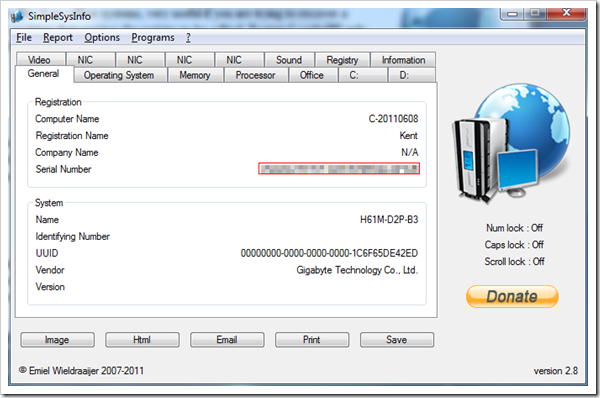Click the Serial Number label
Viewport: 600px width, 398px height.
point(64,170)
